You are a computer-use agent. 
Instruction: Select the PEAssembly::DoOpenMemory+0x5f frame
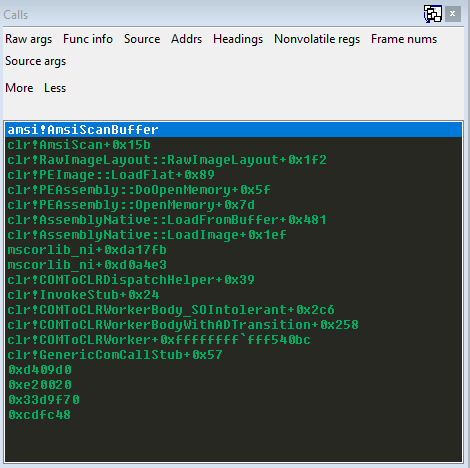tap(234, 190)
